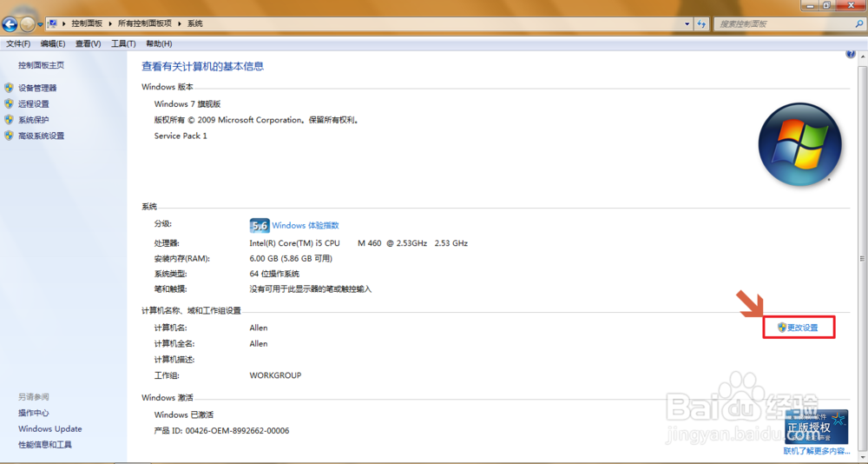This screenshot has width=868, height=464.
Task: Click the refresh button beside address bar
Action: click(701, 23)
